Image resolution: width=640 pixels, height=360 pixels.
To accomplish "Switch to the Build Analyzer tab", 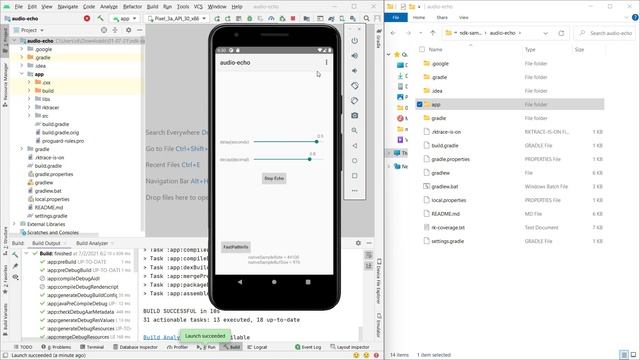I will coord(92,243).
